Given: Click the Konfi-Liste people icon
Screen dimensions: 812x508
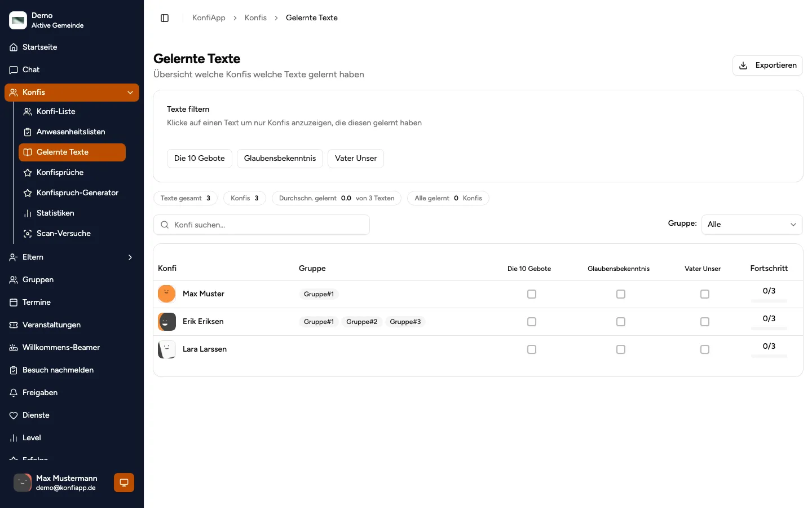Looking at the screenshot, I should pyautogui.click(x=28, y=112).
